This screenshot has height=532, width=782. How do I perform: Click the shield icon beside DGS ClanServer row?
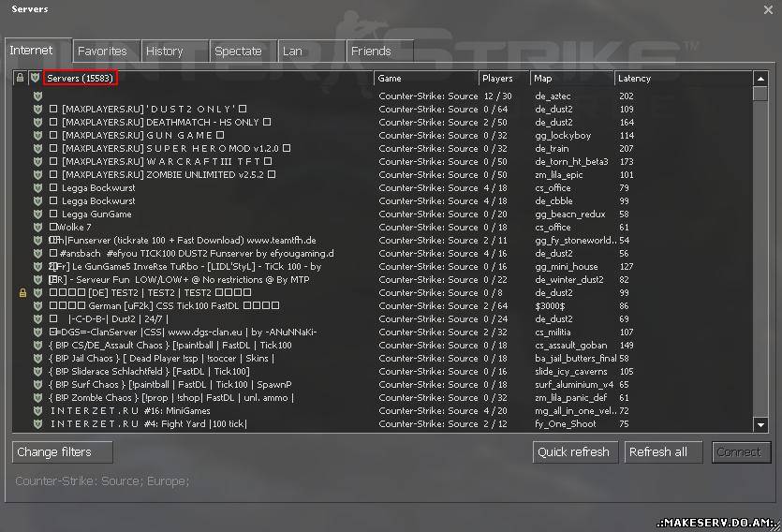(37, 332)
